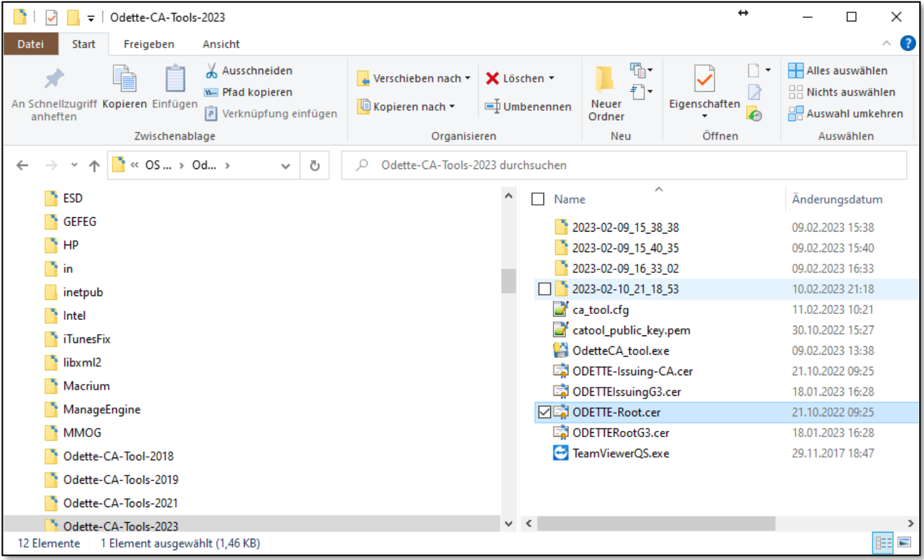Expand the address bar history dropdown
Viewport: 924px width, 560px height.
pos(286,166)
